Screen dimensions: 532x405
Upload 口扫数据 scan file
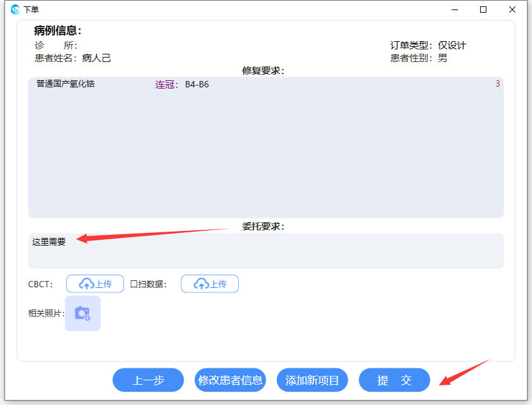[x=210, y=284]
